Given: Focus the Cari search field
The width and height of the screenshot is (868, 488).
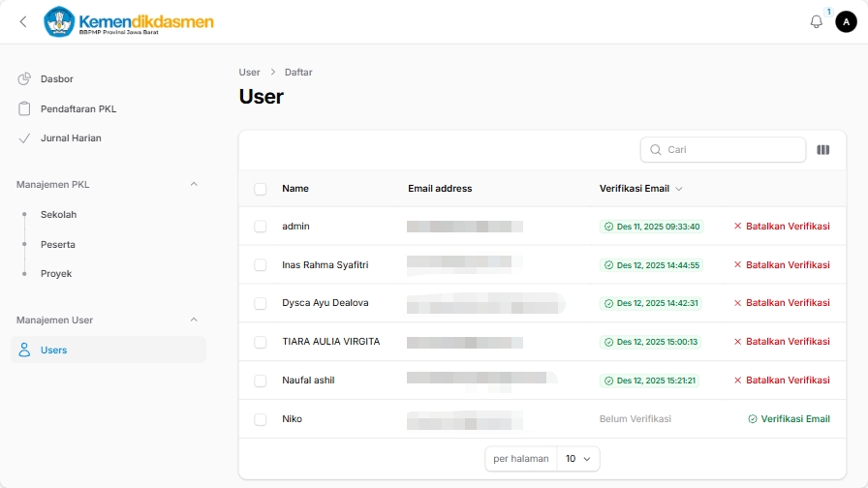Looking at the screenshot, I should (x=731, y=150).
